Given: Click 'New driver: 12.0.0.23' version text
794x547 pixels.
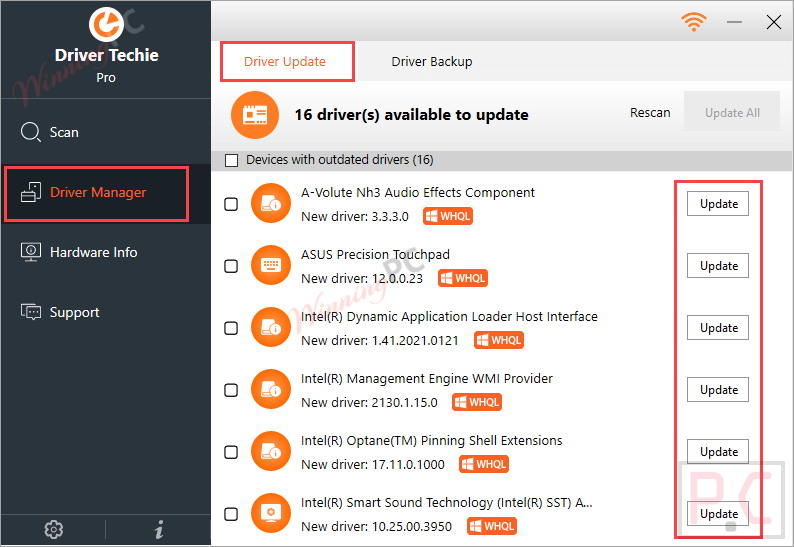Looking at the screenshot, I should [x=362, y=279].
